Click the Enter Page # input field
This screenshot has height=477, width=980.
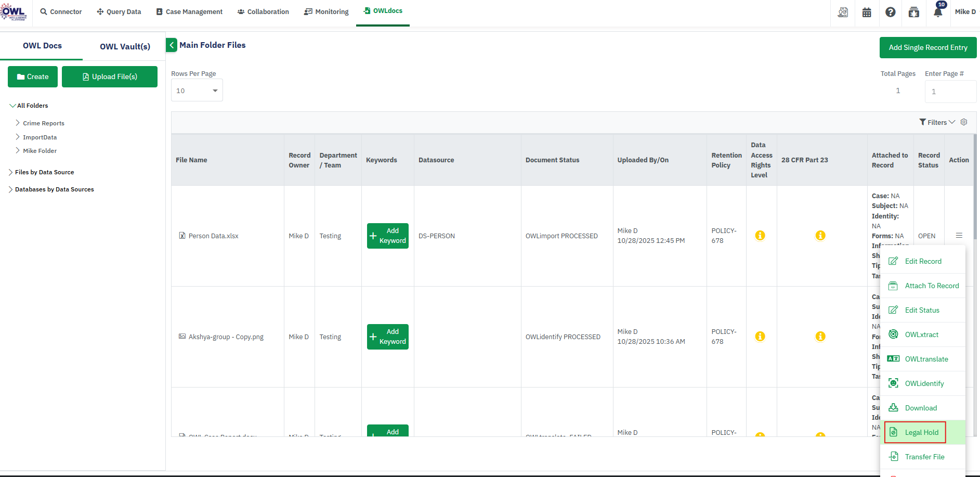950,92
